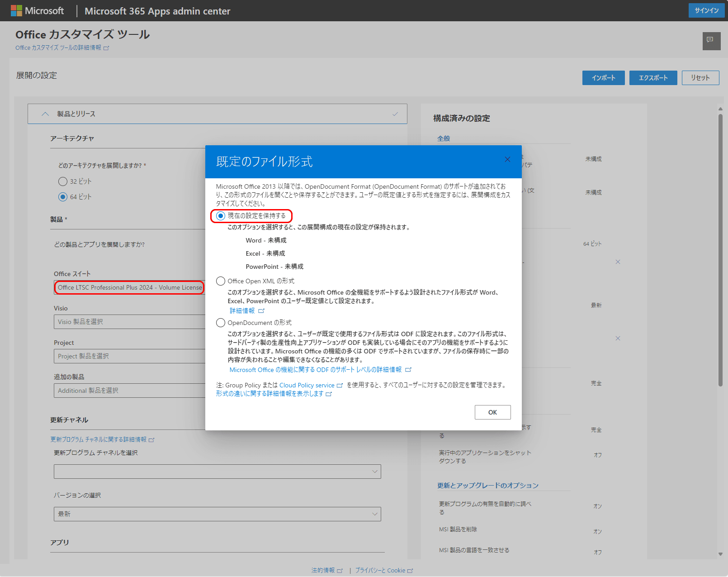Open the Cloud Policy service link
728x577 pixels.
click(307, 386)
